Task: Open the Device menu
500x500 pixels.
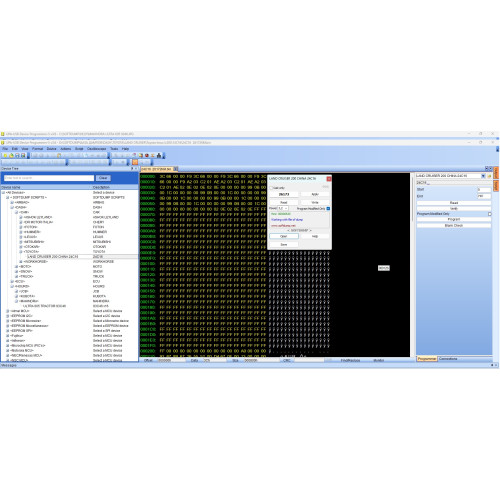Action: tap(51, 149)
